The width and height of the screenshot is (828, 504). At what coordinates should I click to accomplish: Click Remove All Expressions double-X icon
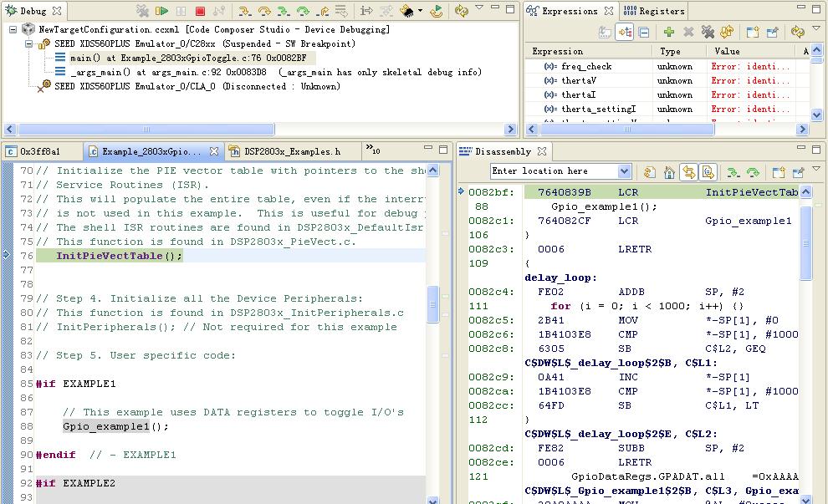(708, 33)
